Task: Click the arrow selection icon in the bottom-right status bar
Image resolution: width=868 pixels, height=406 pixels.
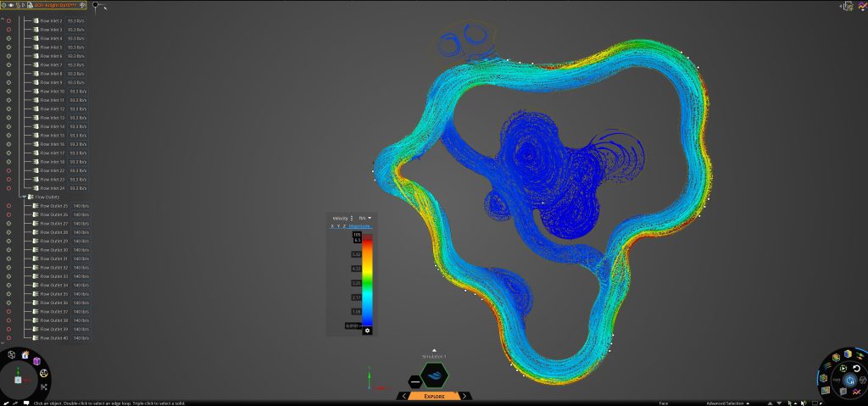Action: [790, 403]
